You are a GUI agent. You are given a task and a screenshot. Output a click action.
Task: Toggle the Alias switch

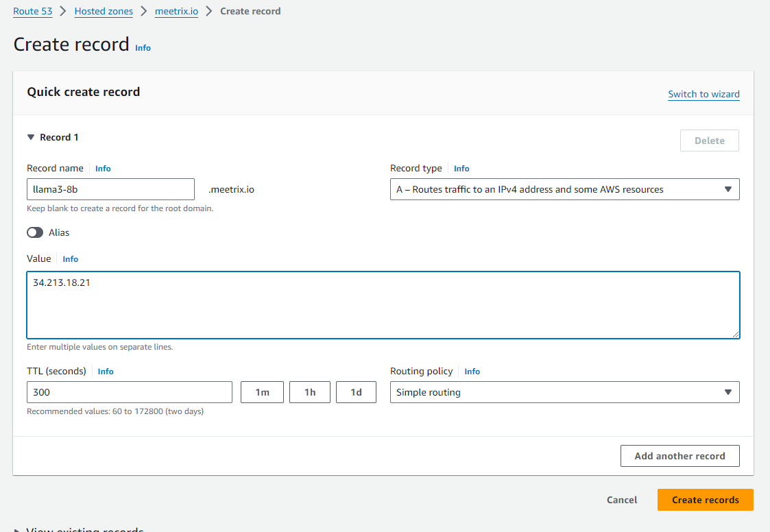click(x=35, y=232)
